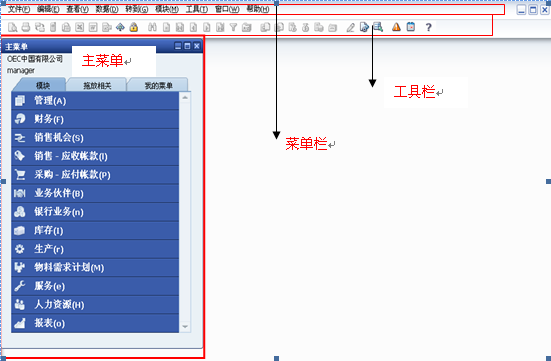Open the 工具(T) menu

[x=196, y=9]
